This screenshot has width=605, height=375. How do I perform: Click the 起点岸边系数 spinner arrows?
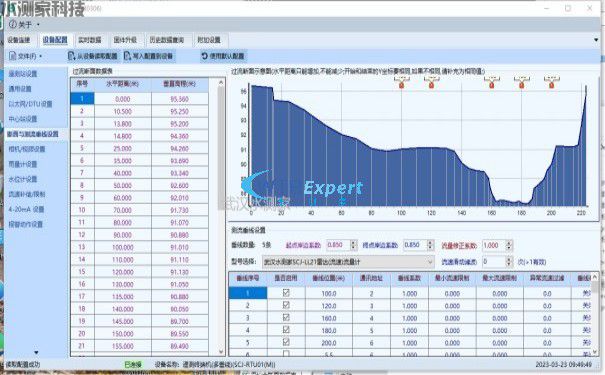[x=353, y=245]
